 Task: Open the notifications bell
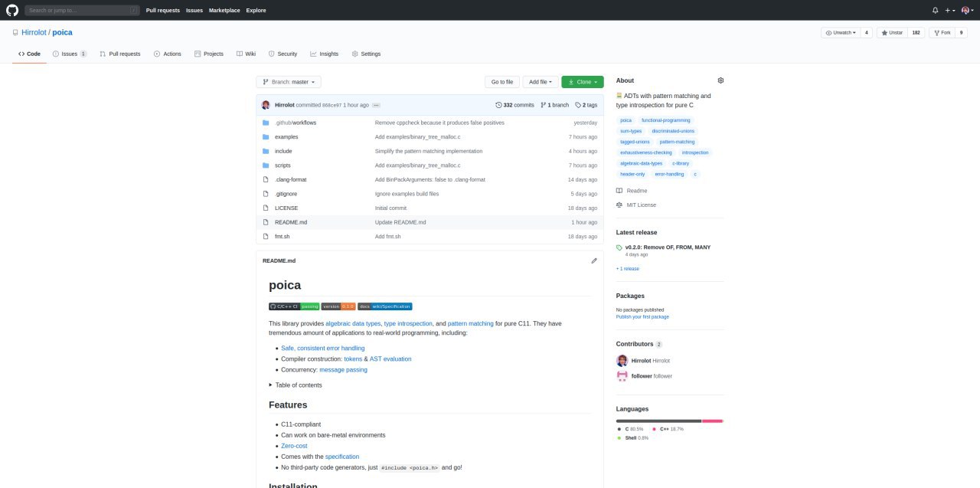(x=935, y=10)
